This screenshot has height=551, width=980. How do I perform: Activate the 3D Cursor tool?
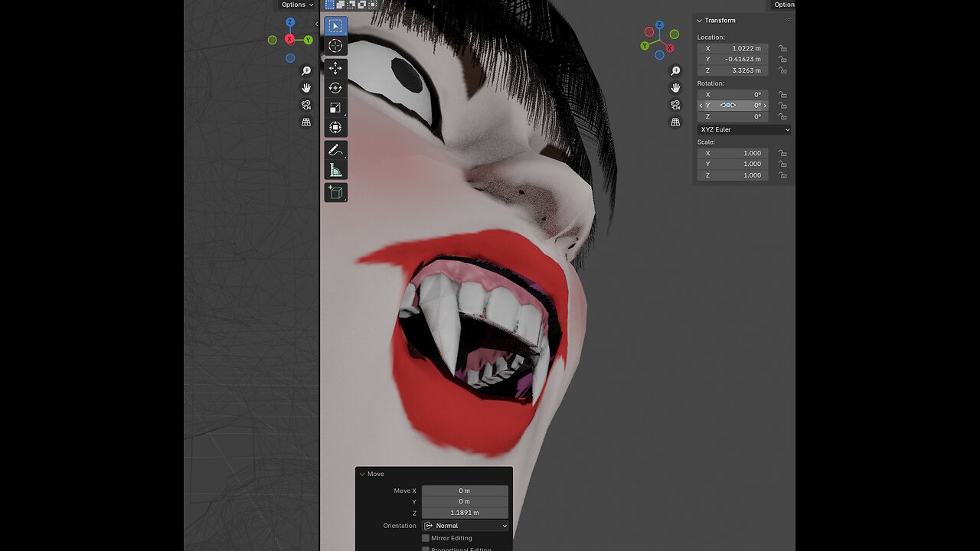tap(335, 46)
